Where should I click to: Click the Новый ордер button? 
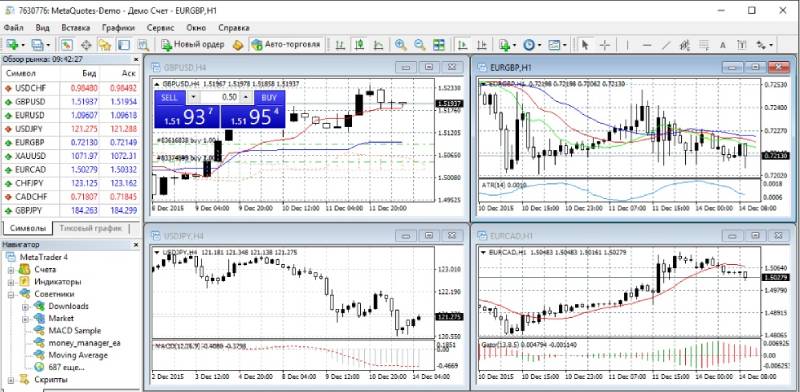pyautogui.click(x=193, y=45)
